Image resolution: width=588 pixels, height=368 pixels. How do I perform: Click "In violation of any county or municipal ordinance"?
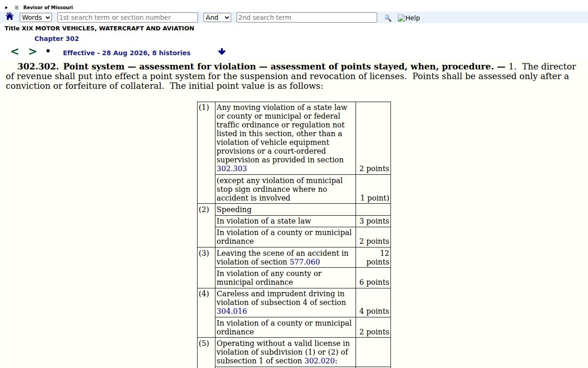coord(285,278)
